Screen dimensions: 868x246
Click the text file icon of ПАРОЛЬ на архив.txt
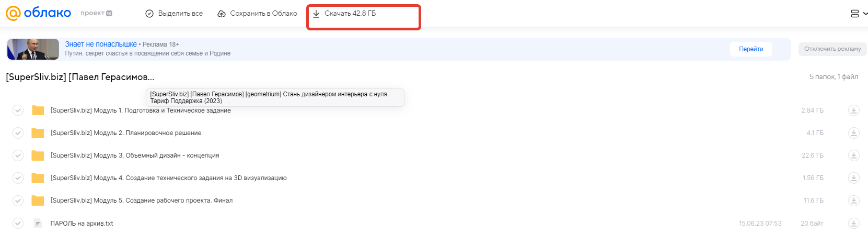click(x=38, y=223)
